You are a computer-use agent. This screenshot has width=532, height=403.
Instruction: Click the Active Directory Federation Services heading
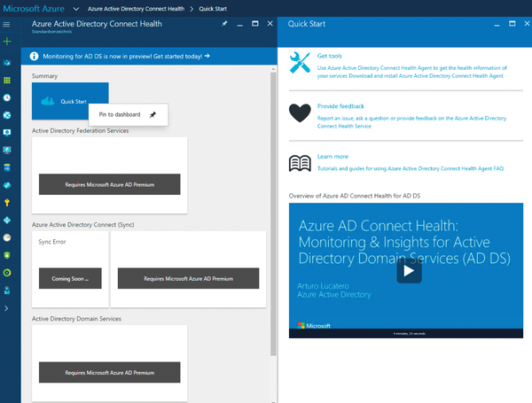81,130
